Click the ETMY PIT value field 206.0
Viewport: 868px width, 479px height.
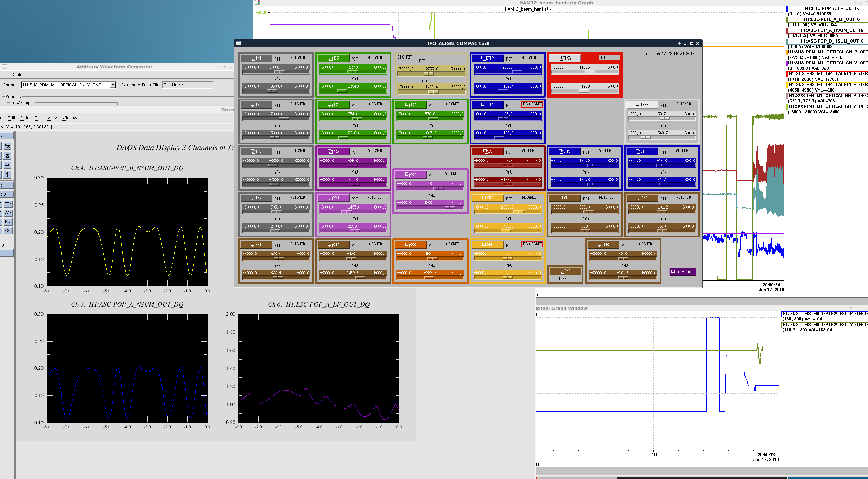507,67
